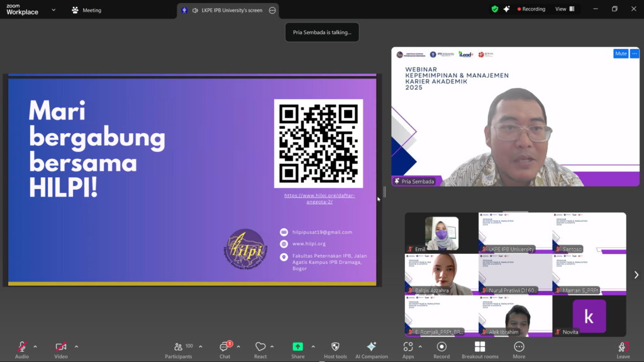Expand the Participants options arrow
Viewport: 644px width, 362px height.
(201, 347)
